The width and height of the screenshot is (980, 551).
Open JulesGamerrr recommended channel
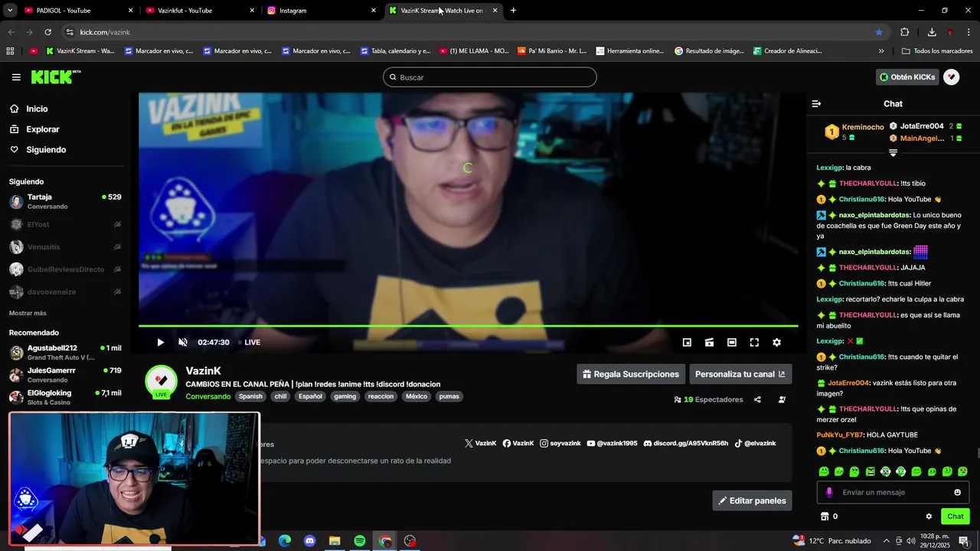click(65, 375)
